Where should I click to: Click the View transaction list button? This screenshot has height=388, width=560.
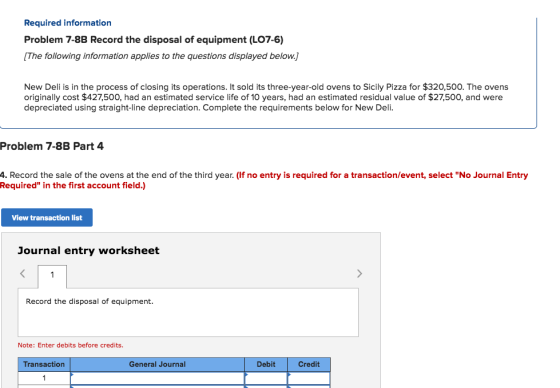(x=47, y=218)
